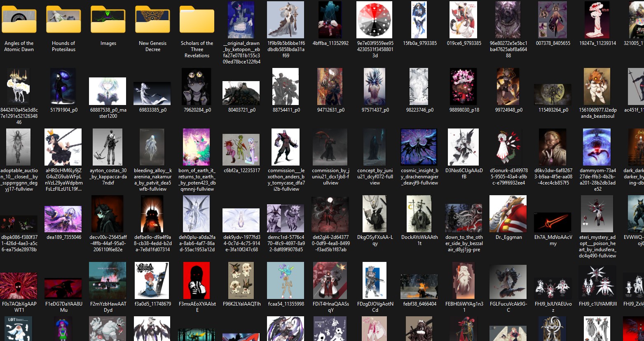Select the Eh7A_MdVoAAcVmy image thumbnail
This screenshot has width=644, height=341.
[x=553, y=222]
